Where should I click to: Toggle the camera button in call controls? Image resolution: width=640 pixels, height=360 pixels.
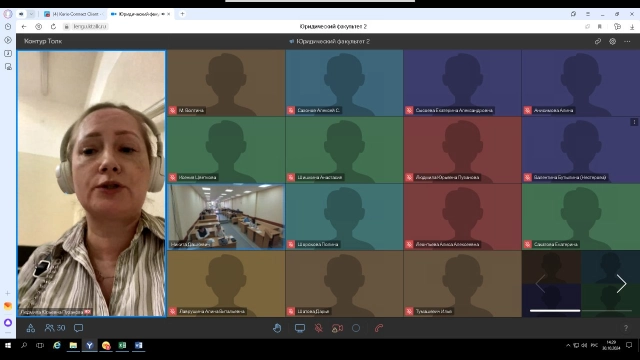click(337, 328)
